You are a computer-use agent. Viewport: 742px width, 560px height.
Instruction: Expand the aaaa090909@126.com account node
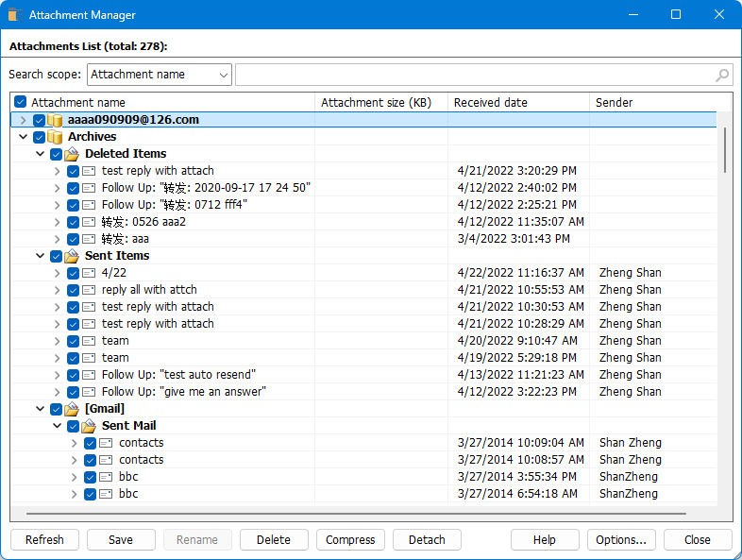24,120
